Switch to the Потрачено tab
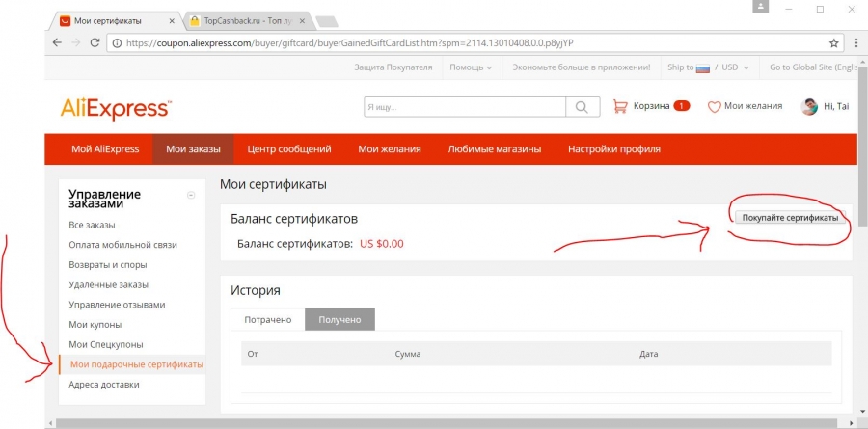 click(x=268, y=319)
